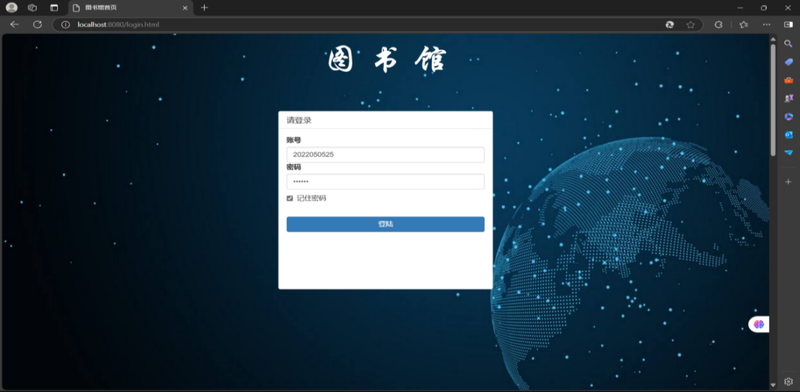The width and height of the screenshot is (800, 392).
Task: Focus the 密码 password input field
Action: point(385,182)
